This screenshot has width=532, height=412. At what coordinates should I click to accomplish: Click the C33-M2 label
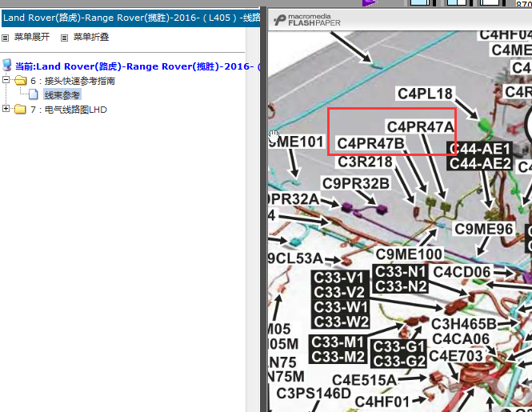click(338, 357)
